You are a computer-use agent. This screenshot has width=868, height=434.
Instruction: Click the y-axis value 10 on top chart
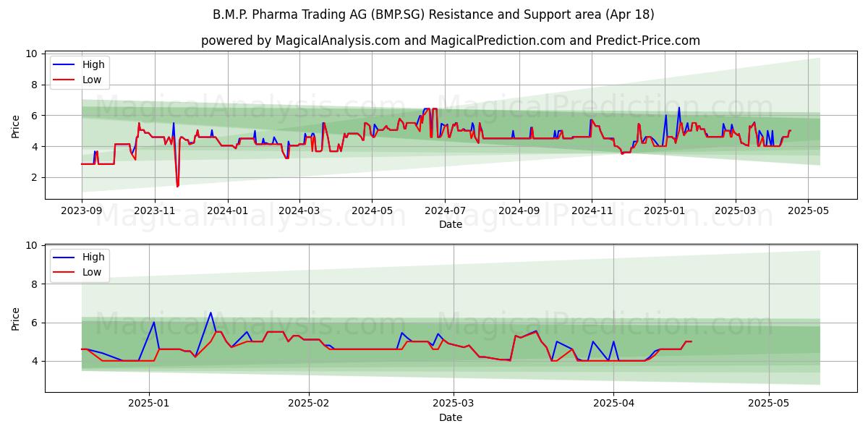point(32,54)
